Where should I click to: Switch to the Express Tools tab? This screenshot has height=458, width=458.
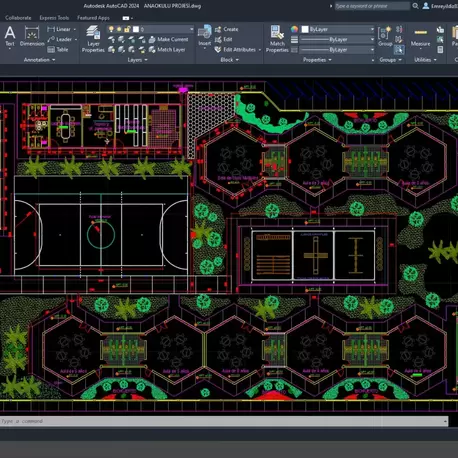point(54,18)
